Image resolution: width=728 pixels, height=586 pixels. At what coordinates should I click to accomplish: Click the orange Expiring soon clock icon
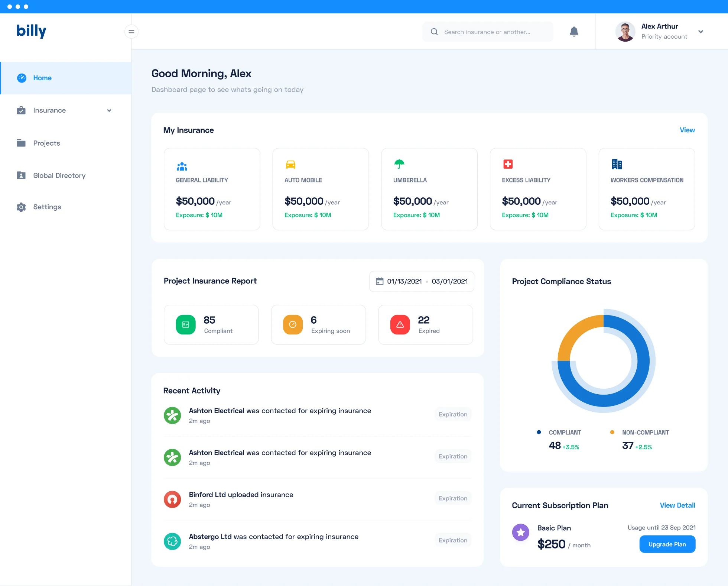[x=293, y=325]
